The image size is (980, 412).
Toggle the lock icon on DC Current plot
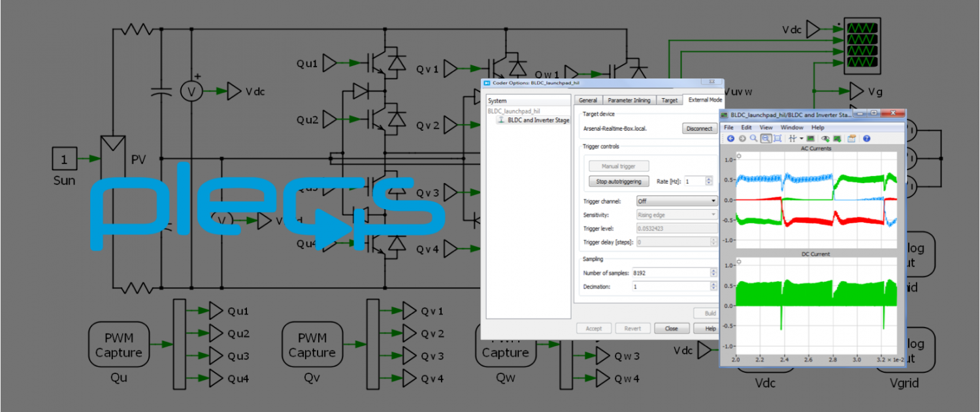point(738,261)
